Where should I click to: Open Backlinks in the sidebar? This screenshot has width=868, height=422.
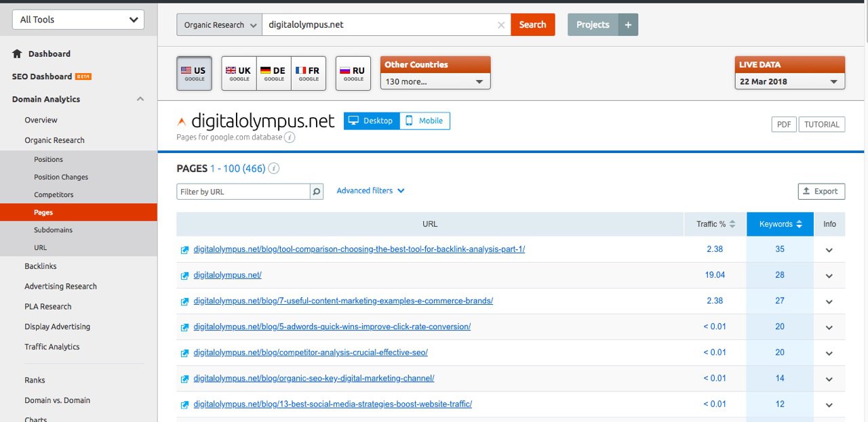click(x=41, y=266)
